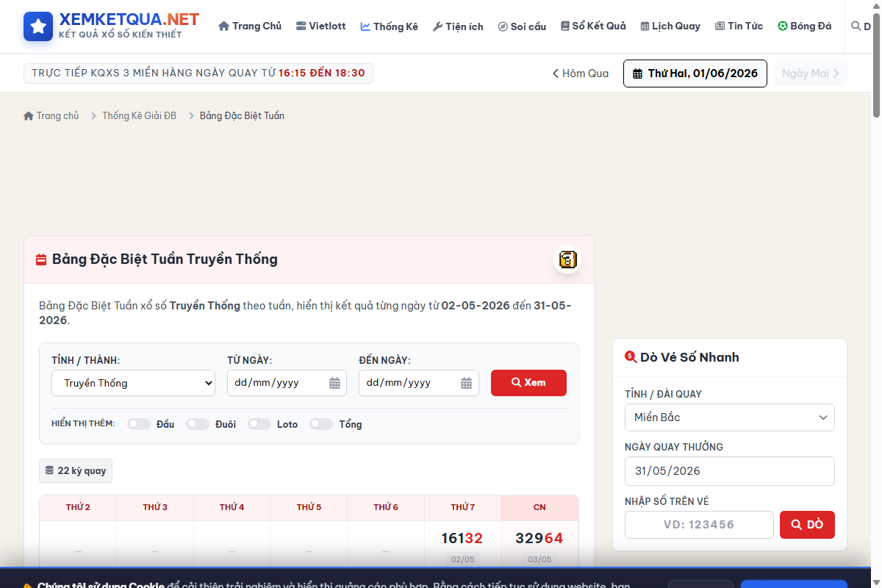The width and height of the screenshot is (882, 588).
Task: Click the THỨ 7 column header
Action: click(x=462, y=508)
